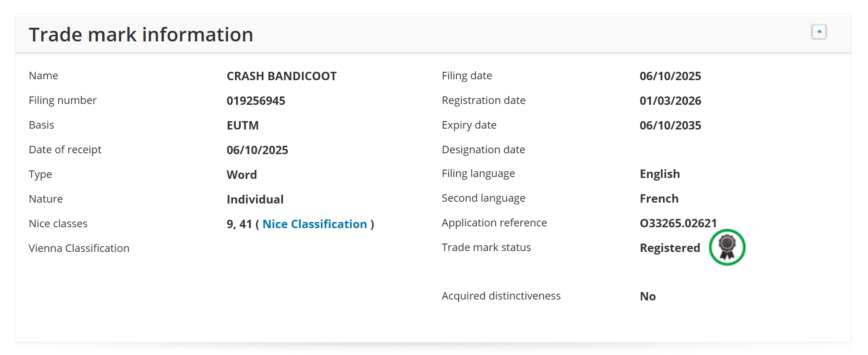Select the second language French value
The image size is (868, 355).
tap(659, 199)
